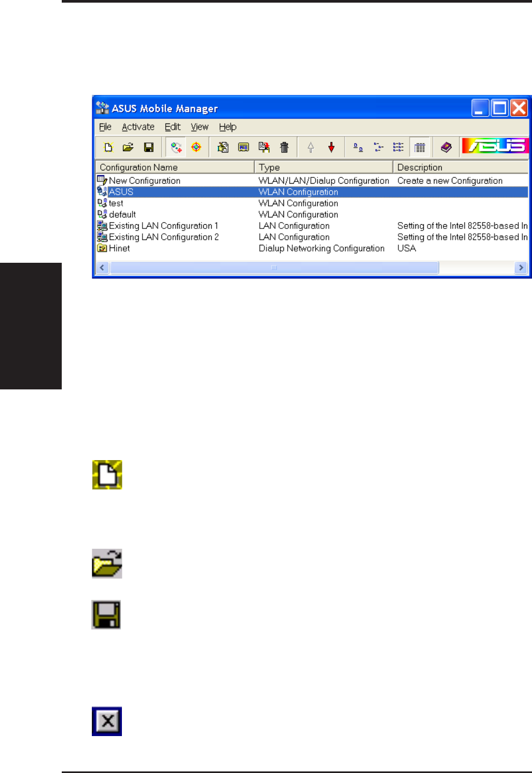Click the red down arrow toolbar icon
Image resolution: width=532 pixels, height=773 pixels.
(x=331, y=147)
